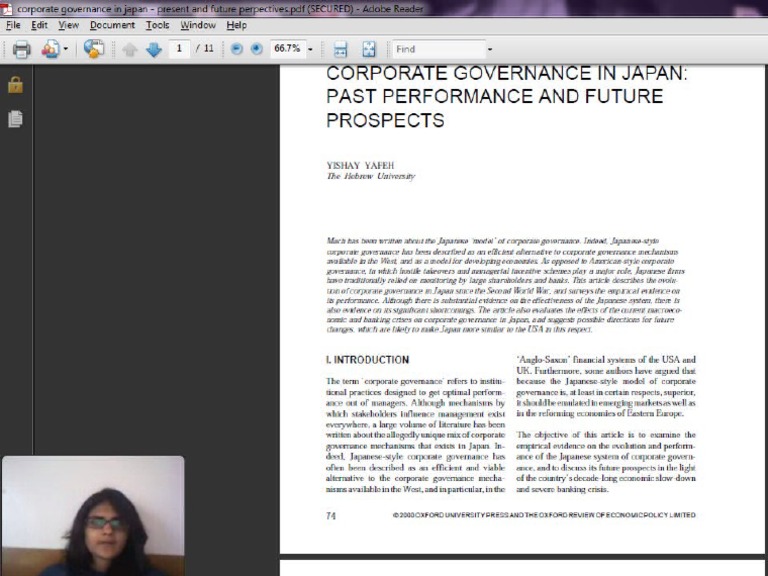The height and width of the screenshot is (576, 768).
Task: Click 'The Hebrew University' affiliation text
Action: pos(371,176)
